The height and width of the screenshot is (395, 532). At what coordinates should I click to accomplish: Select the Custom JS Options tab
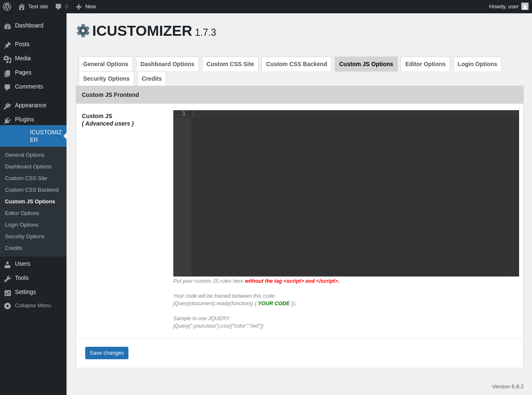pos(366,64)
